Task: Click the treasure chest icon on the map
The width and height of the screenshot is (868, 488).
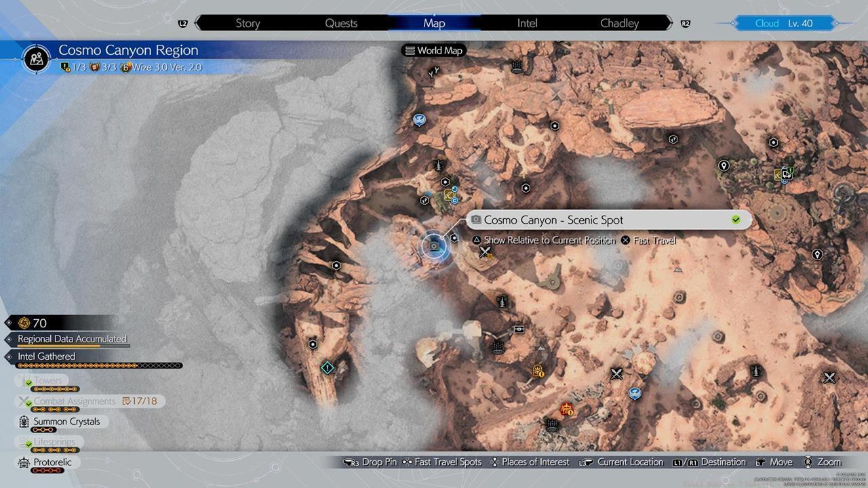Action: (519, 329)
